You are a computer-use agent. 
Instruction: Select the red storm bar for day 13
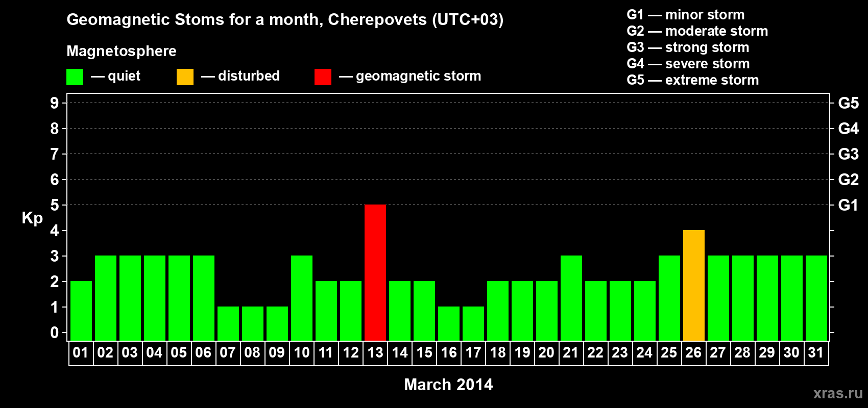pos(375,272)
